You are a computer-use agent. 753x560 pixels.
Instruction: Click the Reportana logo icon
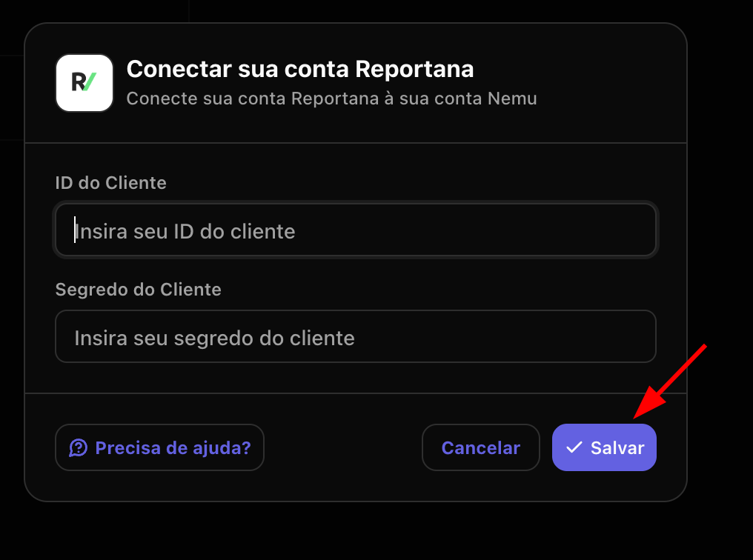[x=84, y=83]
